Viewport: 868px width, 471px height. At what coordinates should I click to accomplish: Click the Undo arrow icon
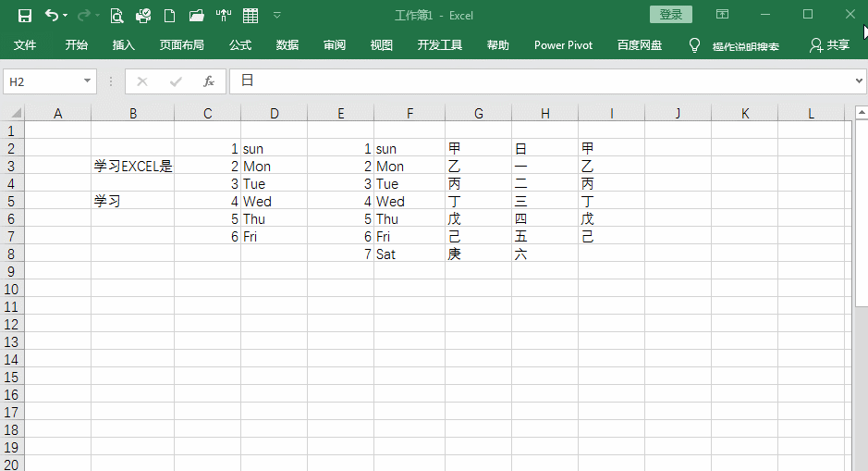coord(51,16)
